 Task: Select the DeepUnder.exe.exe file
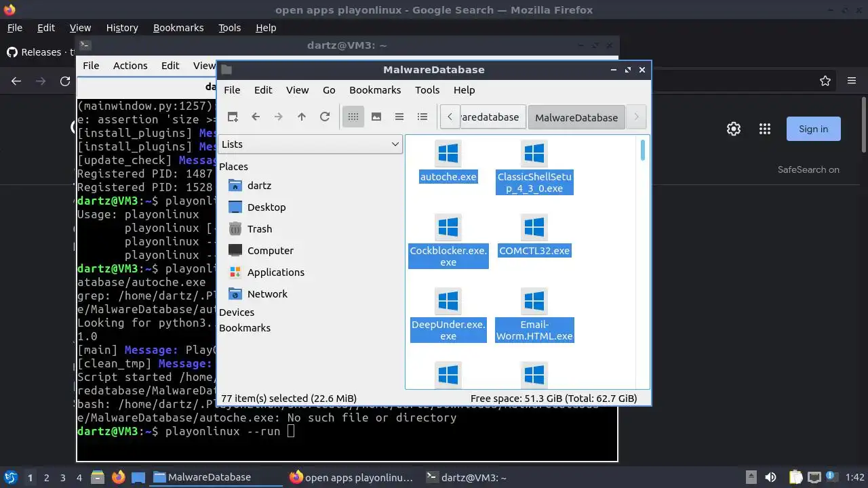448,315
